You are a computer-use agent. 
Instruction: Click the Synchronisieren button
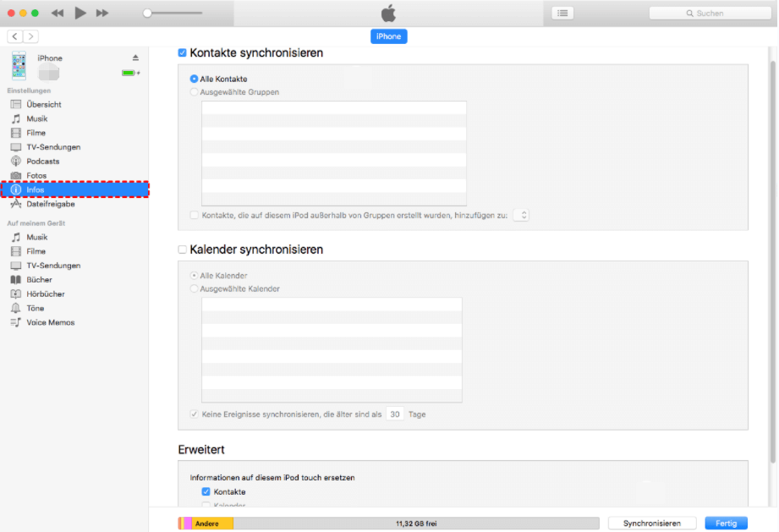pyautogui.click(x=651, y=524)
